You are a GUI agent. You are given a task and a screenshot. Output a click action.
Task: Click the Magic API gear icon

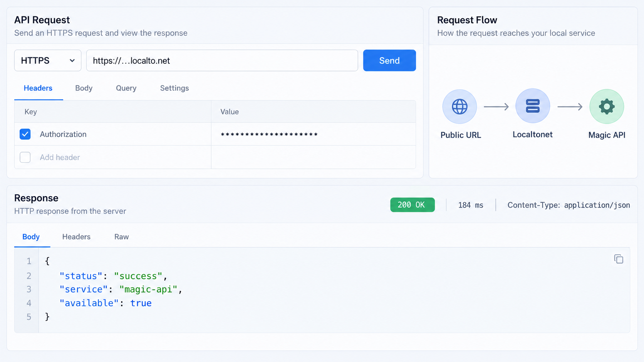click(607, 107)
